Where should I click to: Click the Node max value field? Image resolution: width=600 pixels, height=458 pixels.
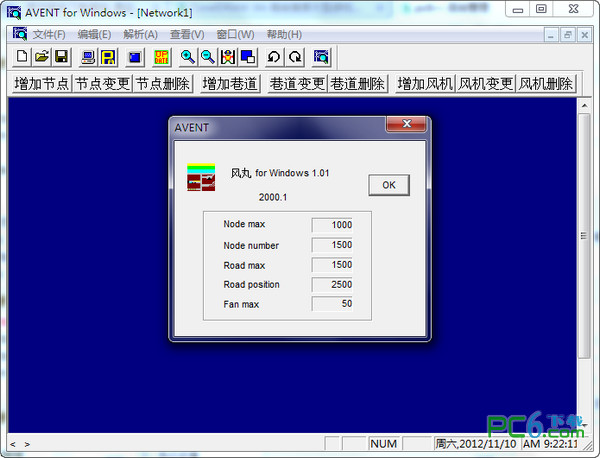[332, 225]
